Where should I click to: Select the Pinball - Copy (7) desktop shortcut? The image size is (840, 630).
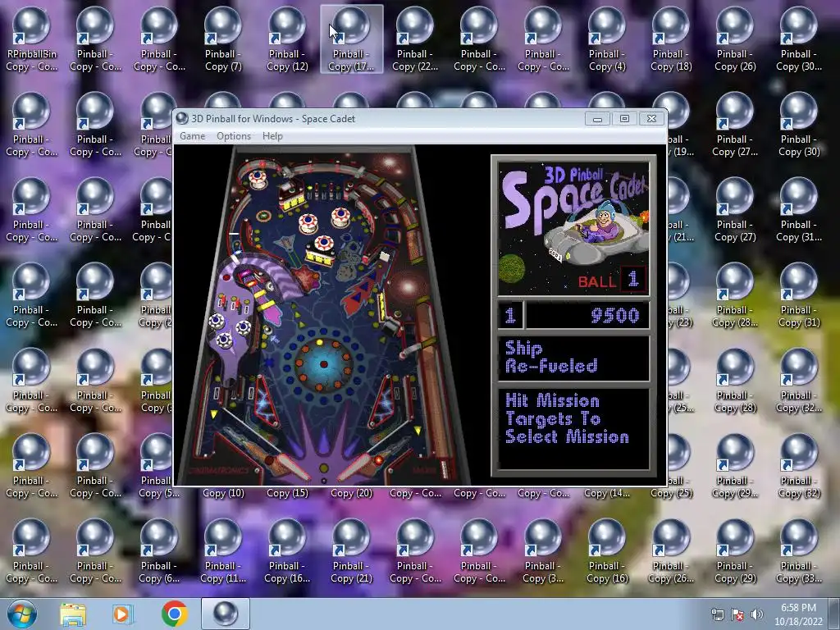point(223,39)
